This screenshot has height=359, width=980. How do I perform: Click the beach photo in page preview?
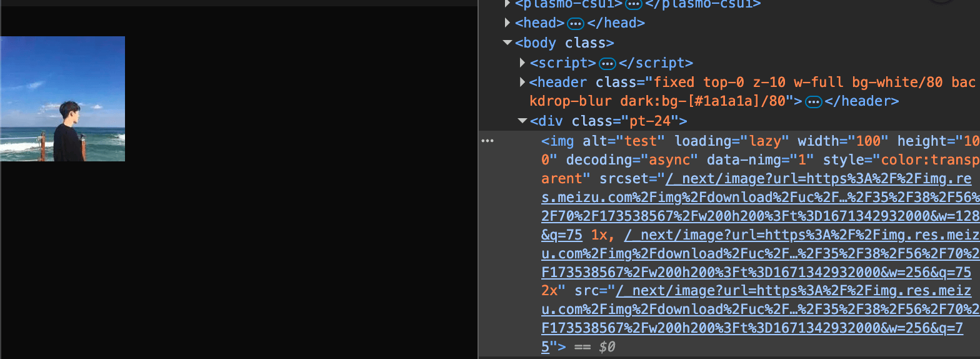click(x=62, y=99)
